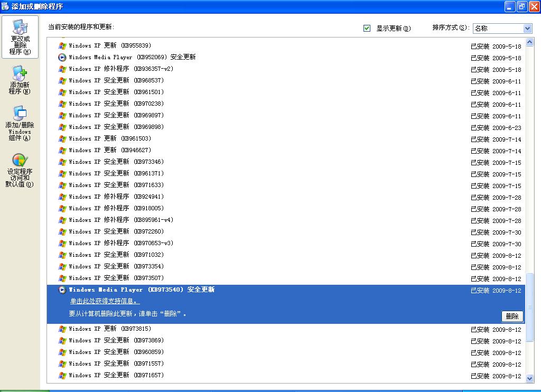Click the icon of 安全更新 KB969898
The image size is (541, 392).
pyautogui.click(x=62, y=127)
